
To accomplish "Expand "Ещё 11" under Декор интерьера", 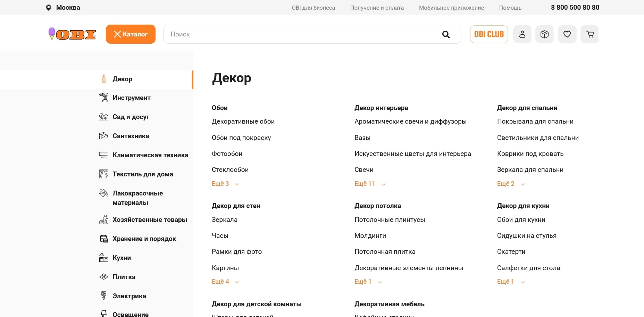I will pyautogui.click(x=370, y=184).
